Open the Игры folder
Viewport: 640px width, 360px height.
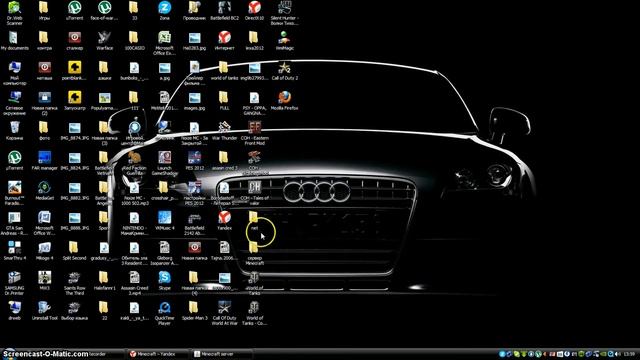[x=44, y=11]
